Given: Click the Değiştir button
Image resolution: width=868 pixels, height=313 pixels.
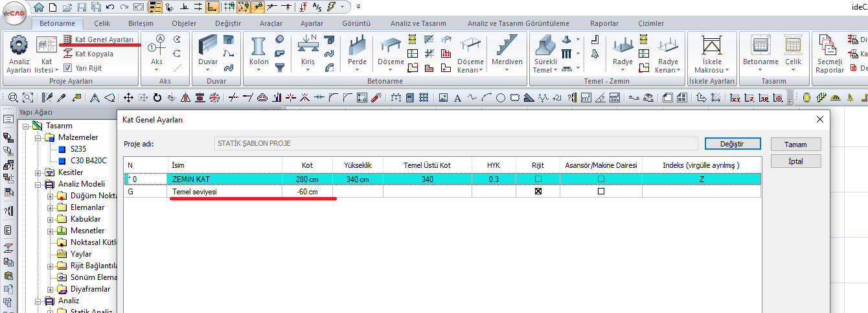Looking at the screenshot, I should pos(731,143).
